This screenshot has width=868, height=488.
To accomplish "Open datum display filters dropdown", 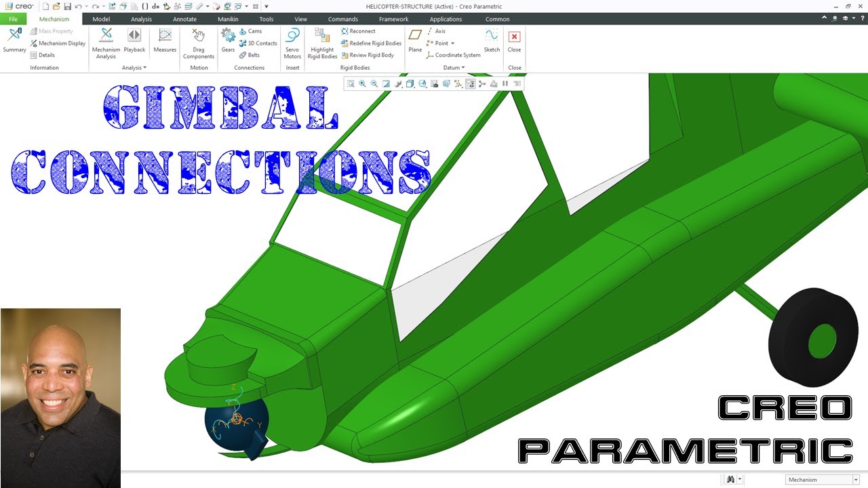I will (x=459, y=84).
